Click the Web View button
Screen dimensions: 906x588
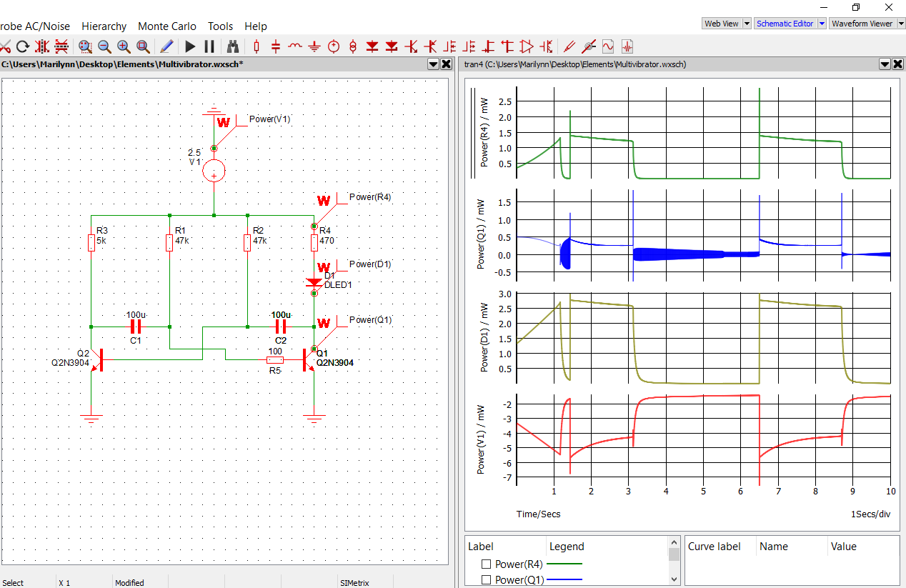(722, 24)
